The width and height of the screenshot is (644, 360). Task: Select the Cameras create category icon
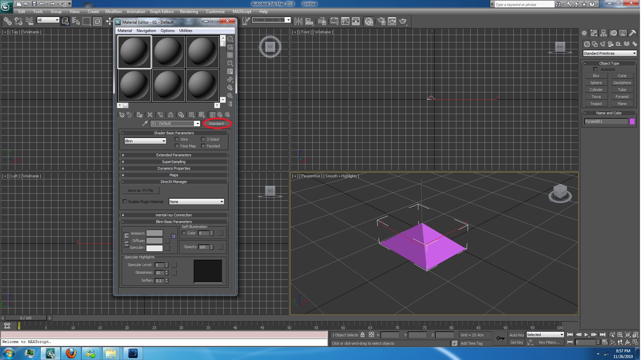click(x=611, y=44)
